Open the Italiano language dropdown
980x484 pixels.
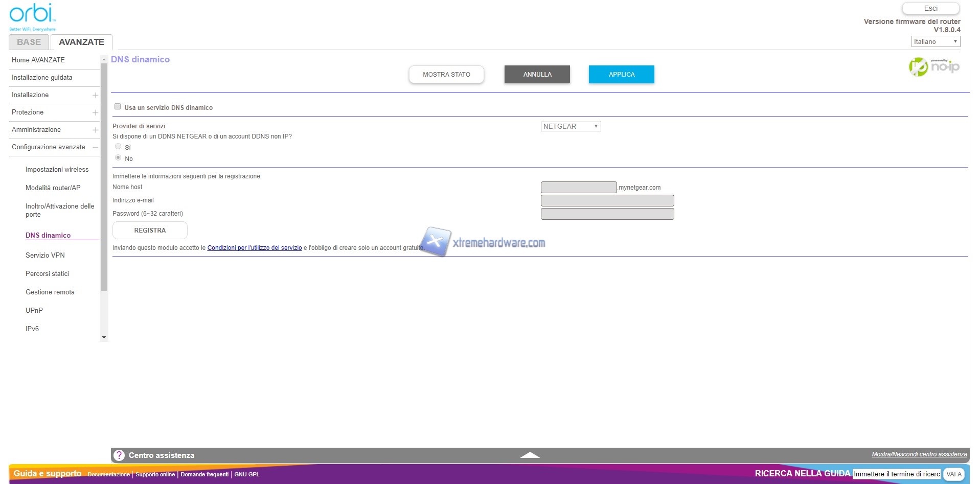[935, 41]
